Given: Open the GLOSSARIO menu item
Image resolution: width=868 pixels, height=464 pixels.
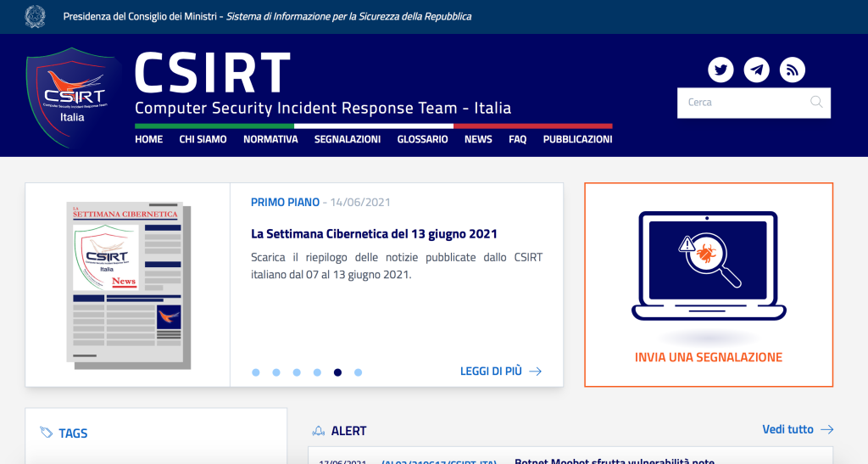Looking at the screenshot, I should coord(422,139).
